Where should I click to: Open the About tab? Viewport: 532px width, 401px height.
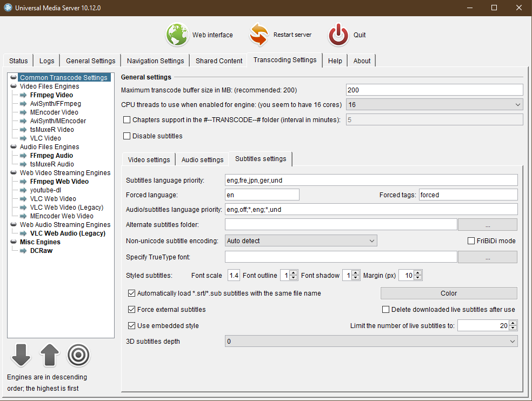point(362,61)
